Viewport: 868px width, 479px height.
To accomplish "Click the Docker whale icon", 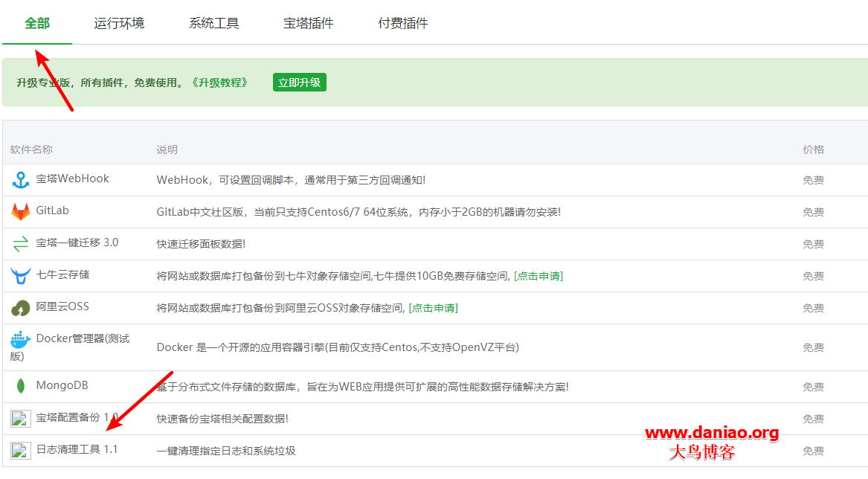I will [21, 339].
